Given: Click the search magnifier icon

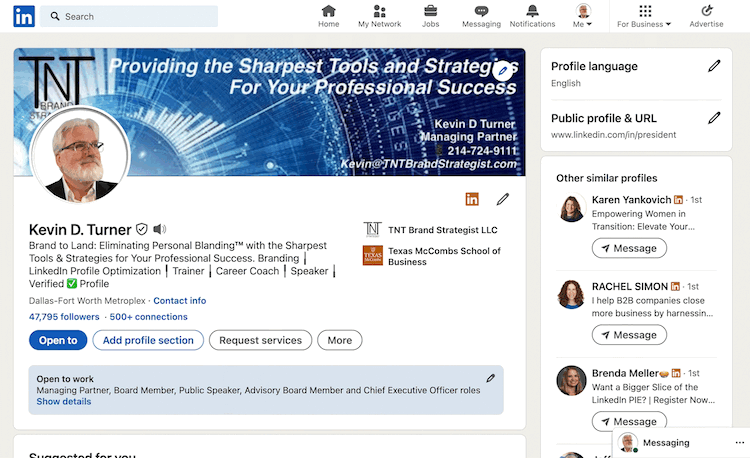Looking at the screenshot, I should tap(55, 16).
